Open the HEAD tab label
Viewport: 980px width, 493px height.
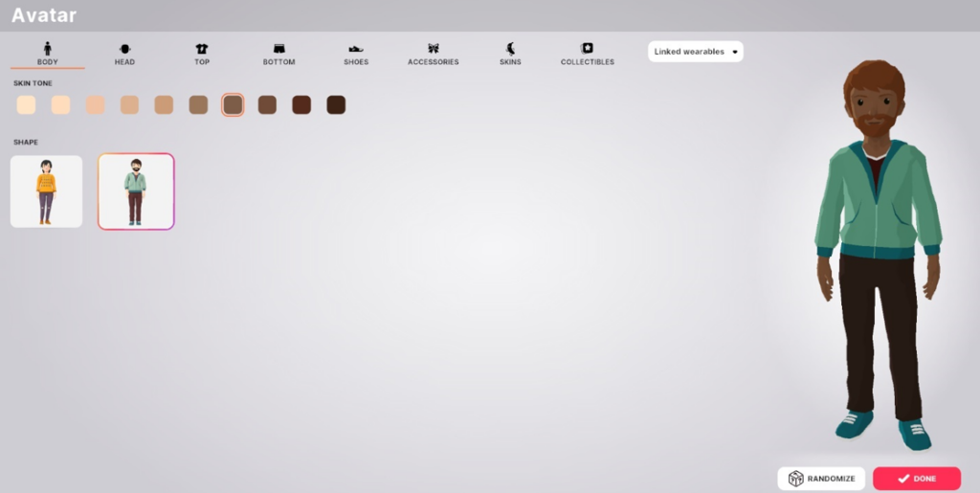(124, 62)
